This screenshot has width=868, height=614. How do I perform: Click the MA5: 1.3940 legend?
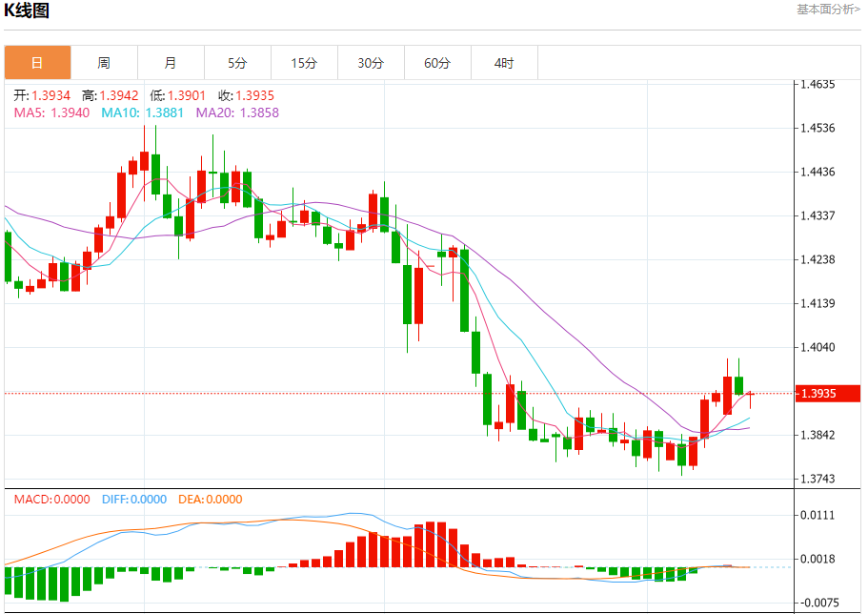(x=52, y=113)
